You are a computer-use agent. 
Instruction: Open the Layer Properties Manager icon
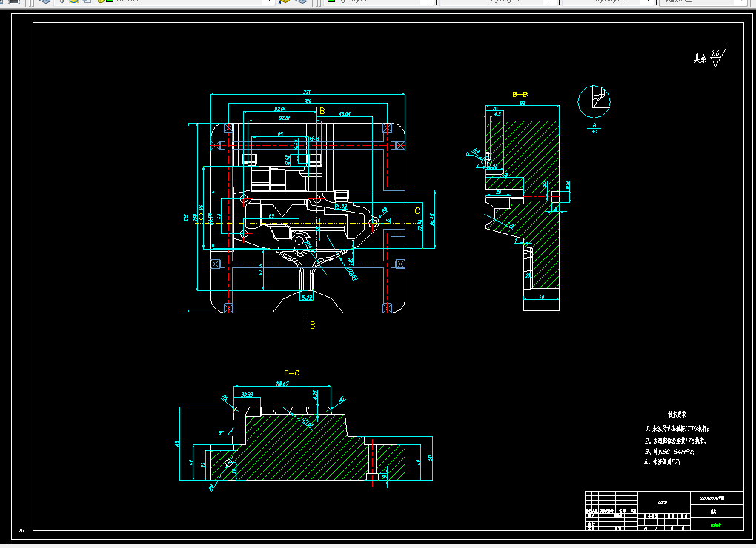pyautogui.click(x=44, y=1)
